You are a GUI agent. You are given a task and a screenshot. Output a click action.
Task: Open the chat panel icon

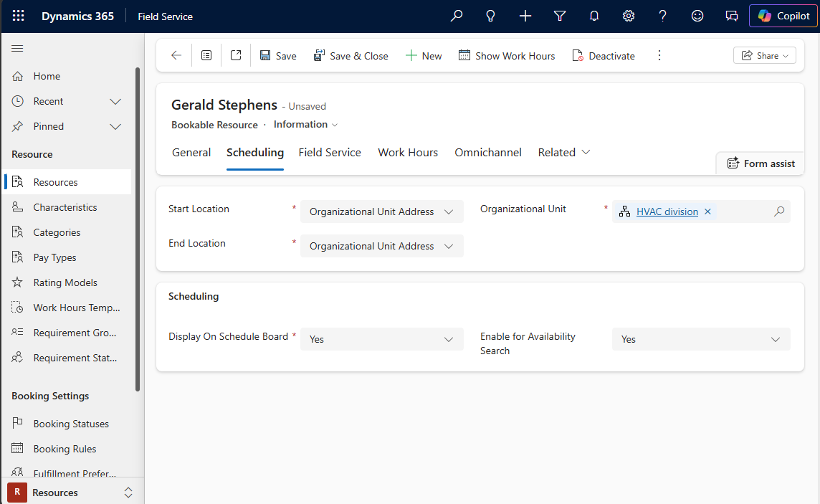tap(732, 16)
